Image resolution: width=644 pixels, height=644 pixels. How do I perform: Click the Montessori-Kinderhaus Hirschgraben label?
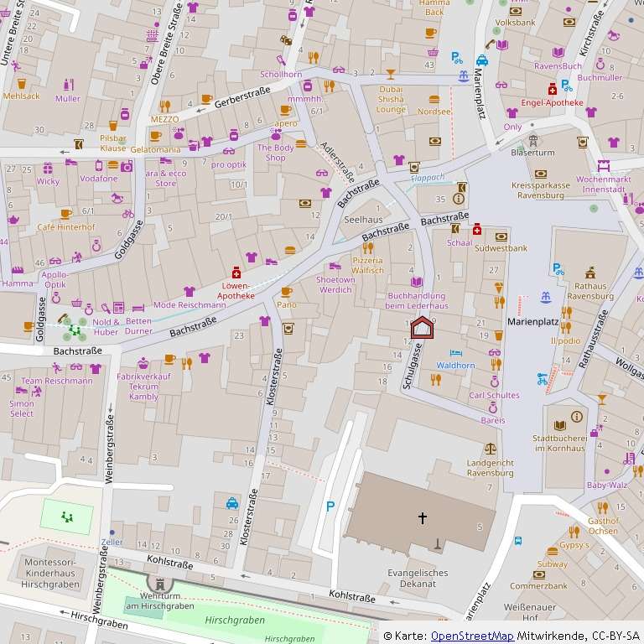click(50, 573)
